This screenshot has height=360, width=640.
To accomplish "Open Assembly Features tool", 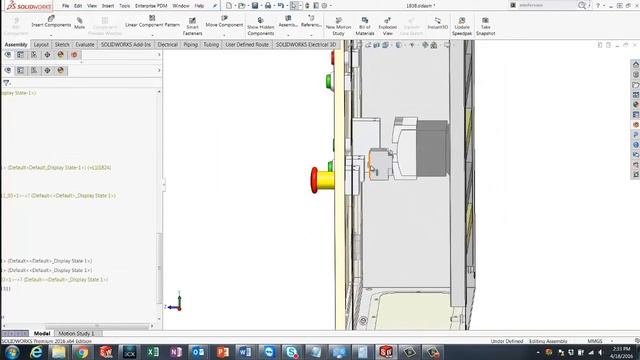I will tap(288, 21).
